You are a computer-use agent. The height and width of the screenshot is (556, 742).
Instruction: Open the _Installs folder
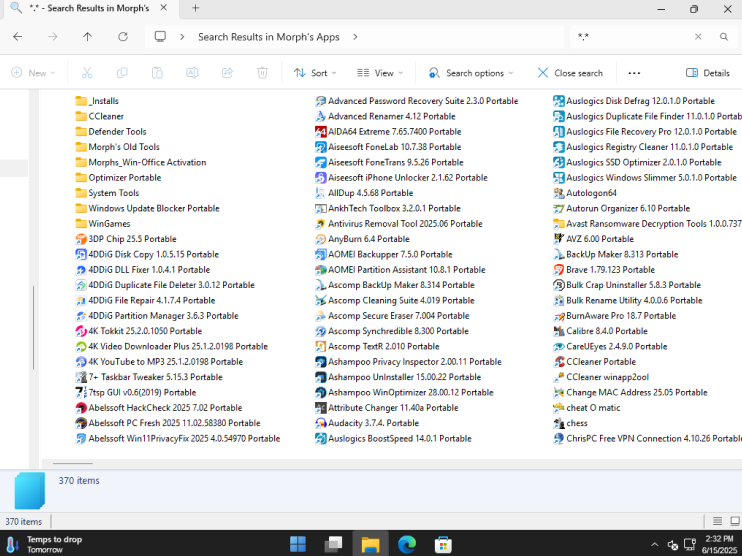coord(97,101)
